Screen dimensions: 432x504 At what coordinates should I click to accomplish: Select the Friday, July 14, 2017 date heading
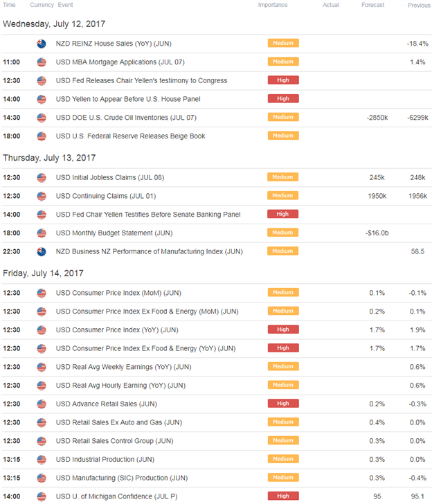point(43,273)
